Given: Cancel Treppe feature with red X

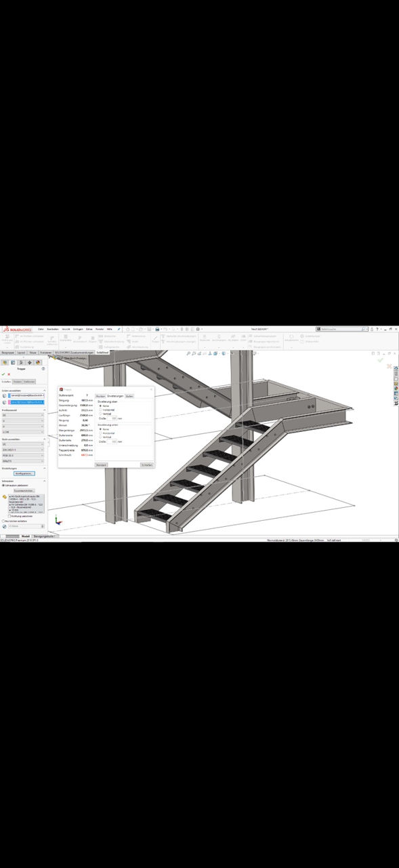Looking at the screenshot, I should (9, 374).
